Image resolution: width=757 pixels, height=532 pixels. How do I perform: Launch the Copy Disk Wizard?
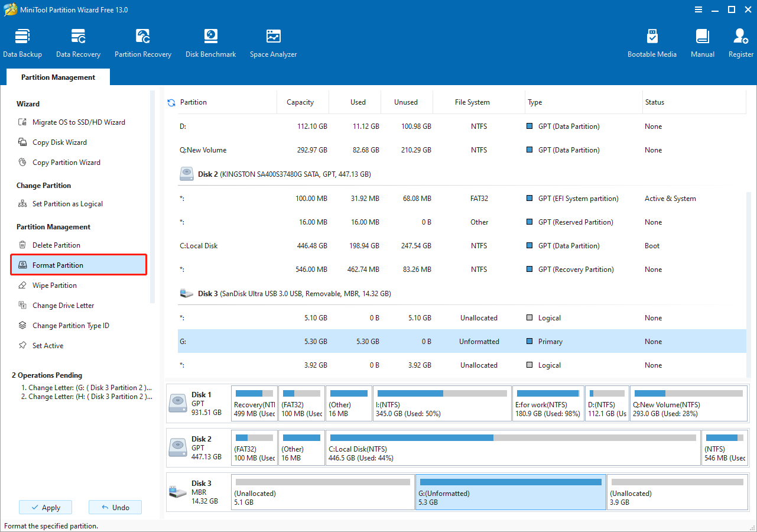(53, 142)
